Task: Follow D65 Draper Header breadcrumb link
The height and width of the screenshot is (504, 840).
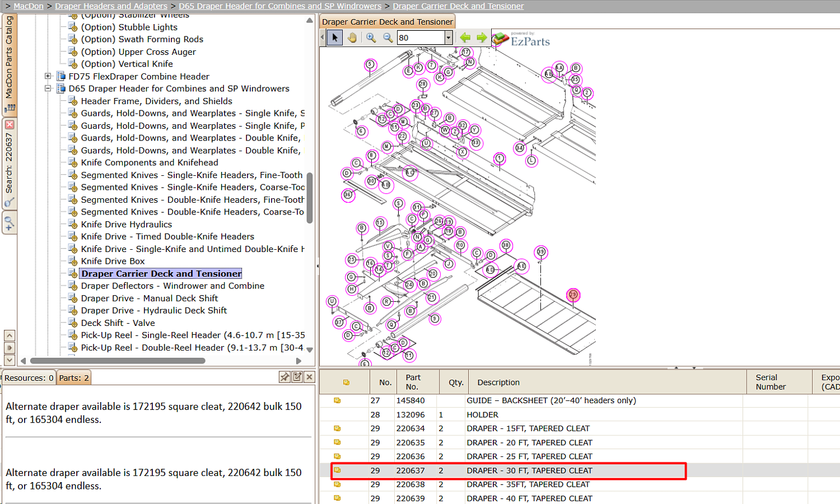Action: click(280, 6)
